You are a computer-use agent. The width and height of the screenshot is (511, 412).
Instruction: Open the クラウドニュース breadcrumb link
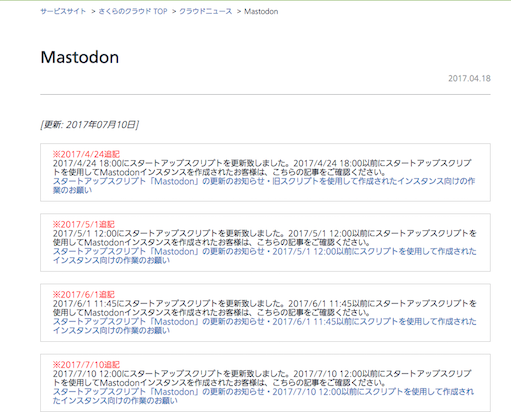(206, 11)
